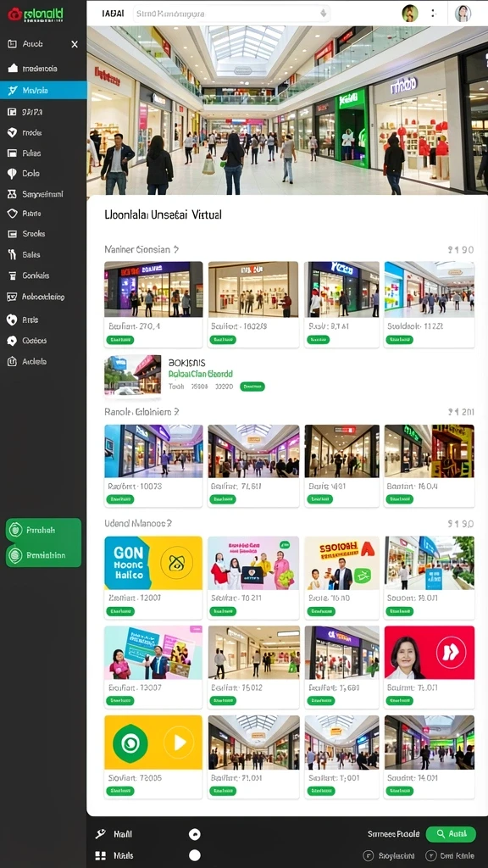Select the highlighted blue sidebar item
Image resolution: width=488 pixels, height=868 pixels.
(x=43, y=90)
